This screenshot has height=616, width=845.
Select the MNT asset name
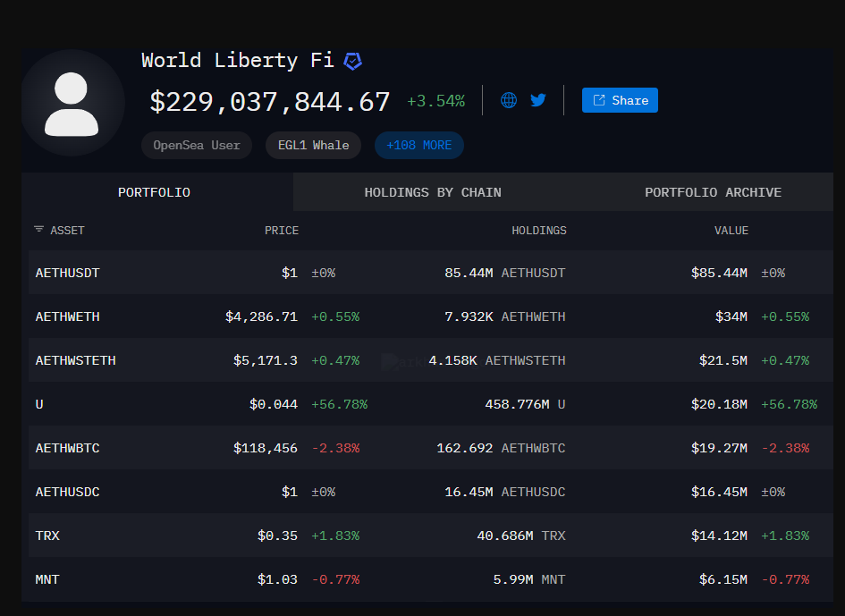coord(47,580)
